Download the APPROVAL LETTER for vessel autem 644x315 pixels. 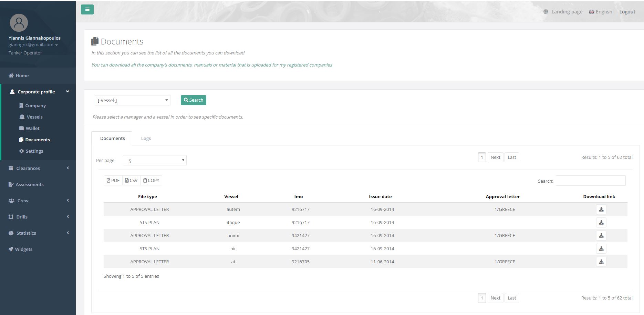601,209
